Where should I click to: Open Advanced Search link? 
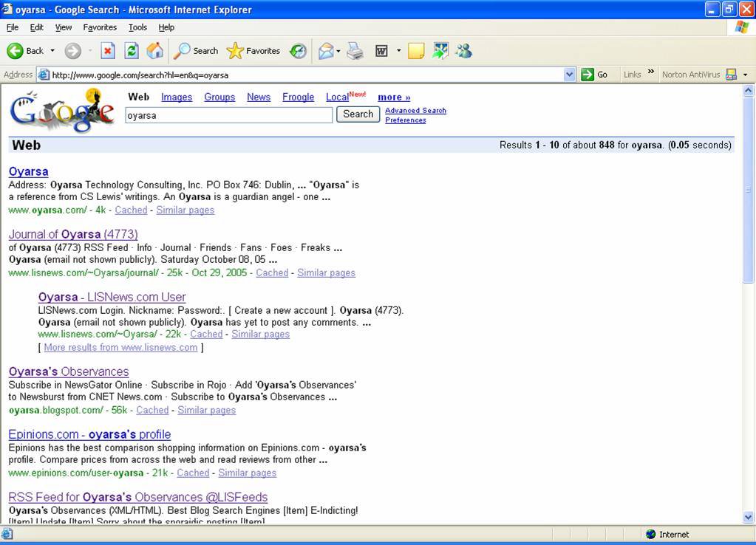[415, 110]
